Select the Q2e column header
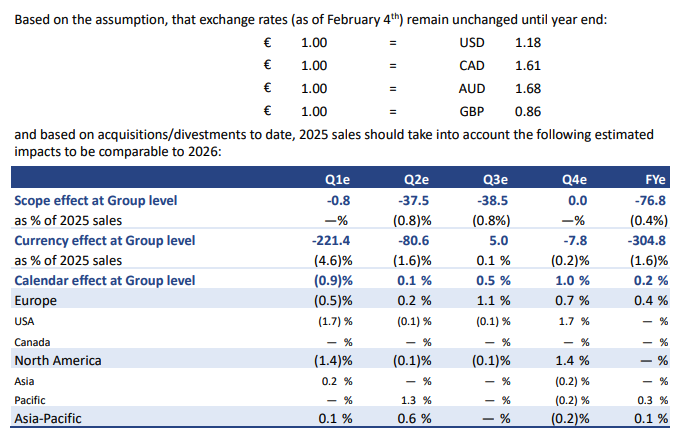The width and height of the screenshot is (681, 442). point(417,181)
